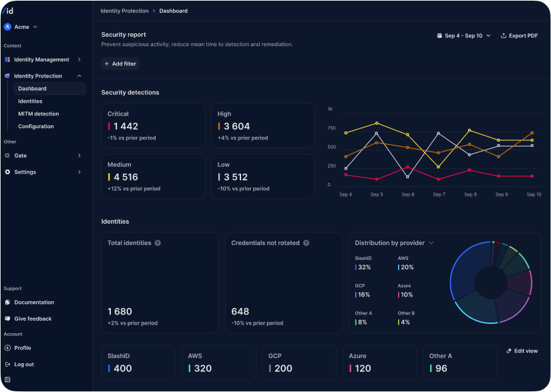Open Credentials not rotated help icon
Viewport: 551px width, 392px height.
pyautogui.click(x=306, y=242)
